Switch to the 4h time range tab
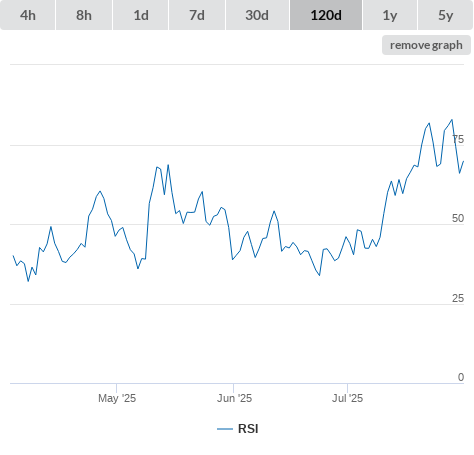This screenshot has height=455, width=474. (28, 15)
